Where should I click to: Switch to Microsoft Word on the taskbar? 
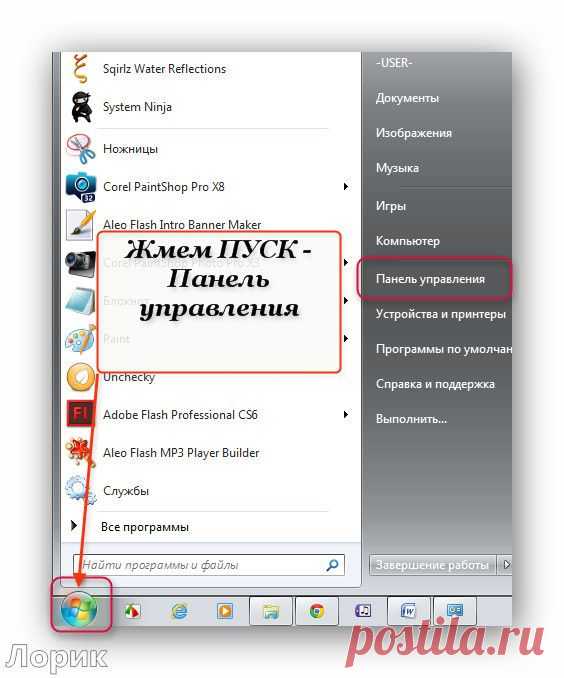(x=408, y=611)
